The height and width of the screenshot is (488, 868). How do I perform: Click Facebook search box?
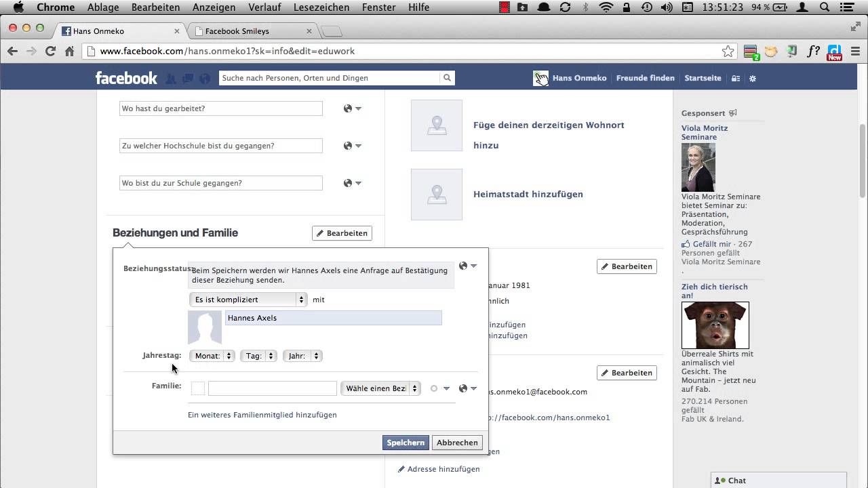(x=330, y=78)
